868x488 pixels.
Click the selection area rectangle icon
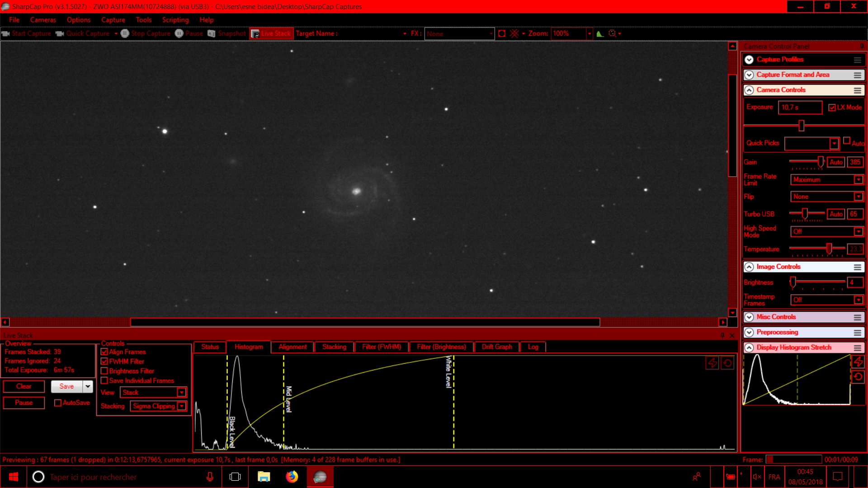(501, 33)
